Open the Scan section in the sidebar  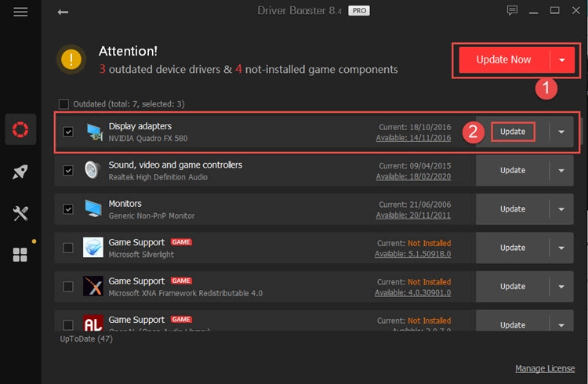(x=20, y=129)
